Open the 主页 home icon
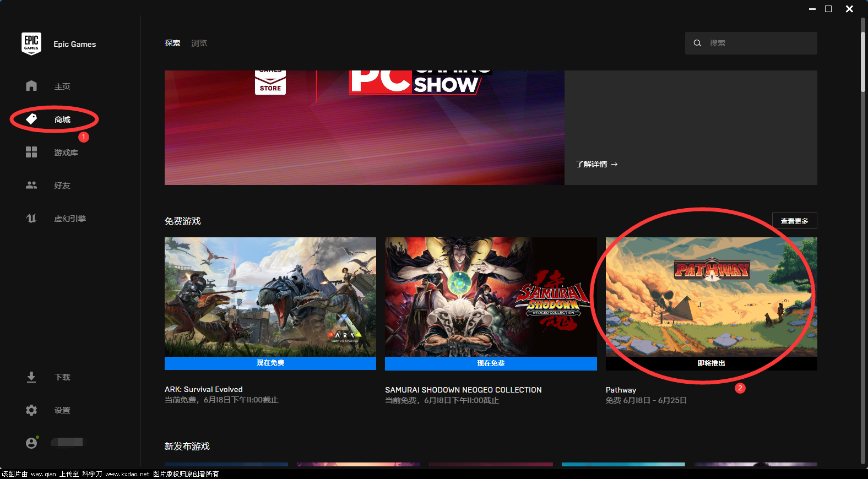This screenshot has height=479, width=868. tap(31, 86)
